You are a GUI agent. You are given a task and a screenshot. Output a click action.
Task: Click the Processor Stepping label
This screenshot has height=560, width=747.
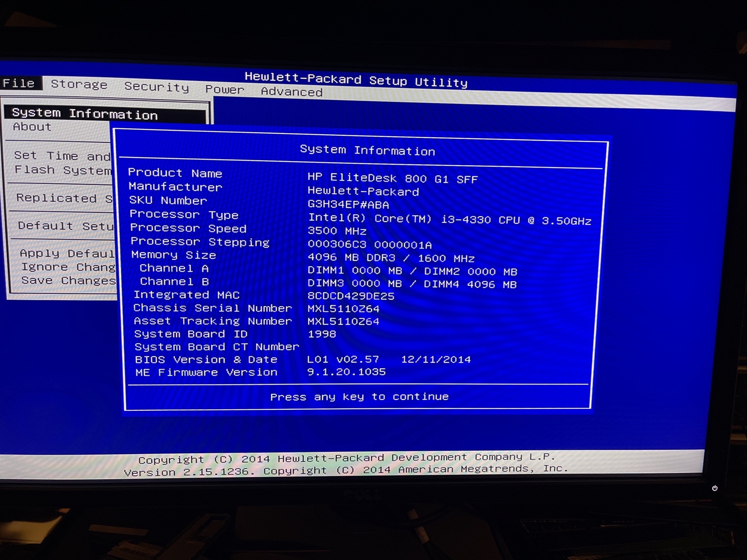pos(200,241)
